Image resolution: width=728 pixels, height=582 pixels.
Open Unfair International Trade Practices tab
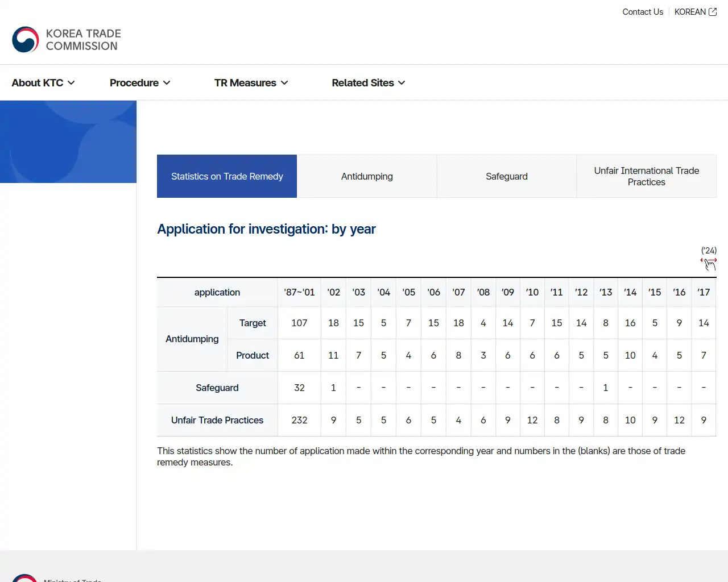tap(647, 176)
